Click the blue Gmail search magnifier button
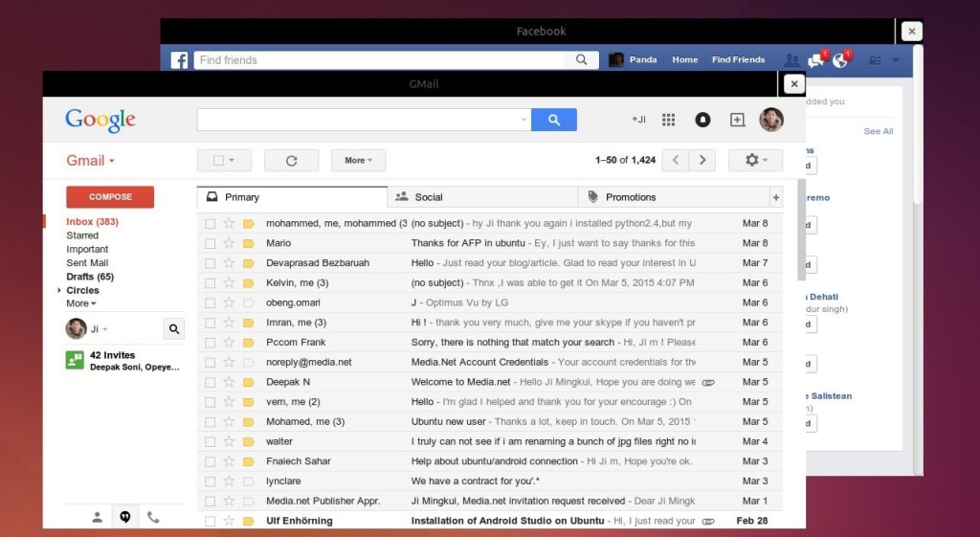 (x=554, y=120)
